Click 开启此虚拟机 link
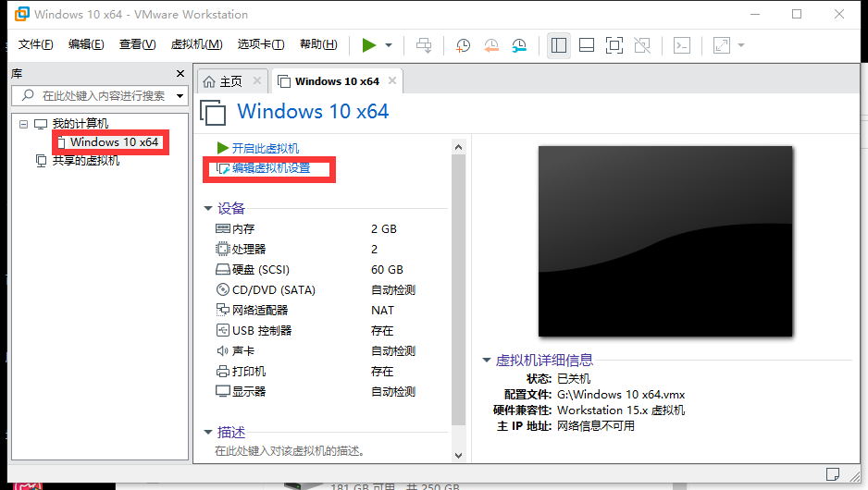Screen dimensions: 868x490 (266, 148)
